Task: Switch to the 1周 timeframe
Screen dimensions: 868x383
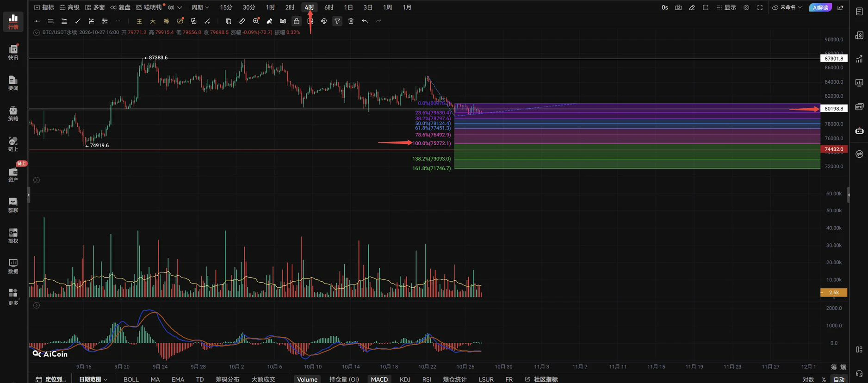Action: pyautogui.click(x=388, y=7)
